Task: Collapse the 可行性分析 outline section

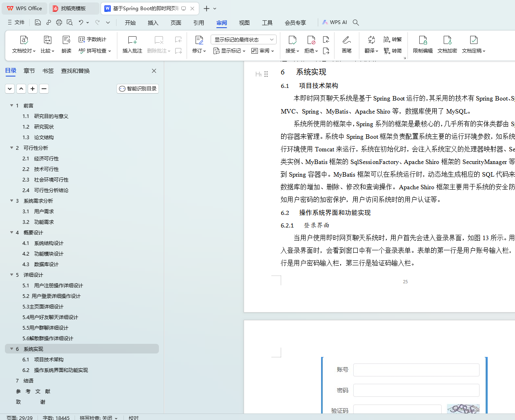Action: pos(11,148)
